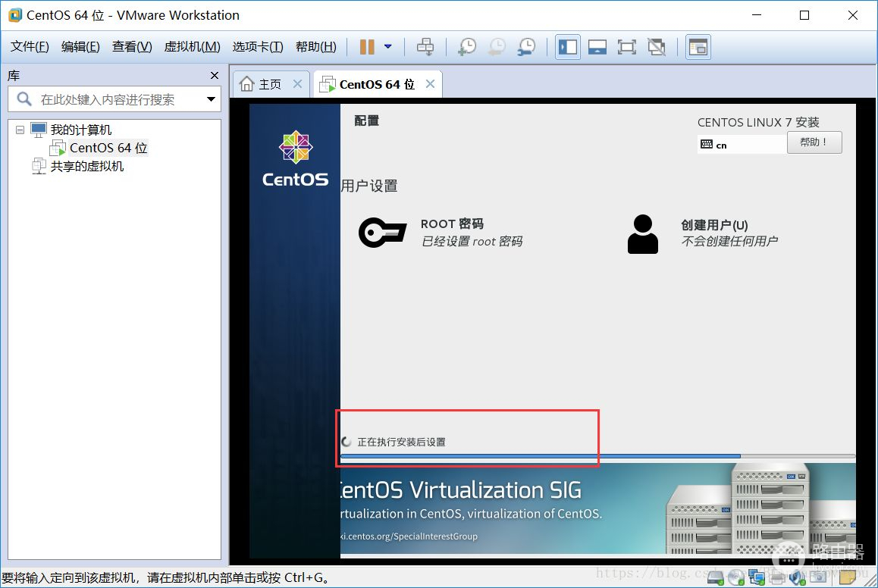Click the 创建用户(U) user icon
Viewport: 878px width, 588px height.
coord(643,233)
